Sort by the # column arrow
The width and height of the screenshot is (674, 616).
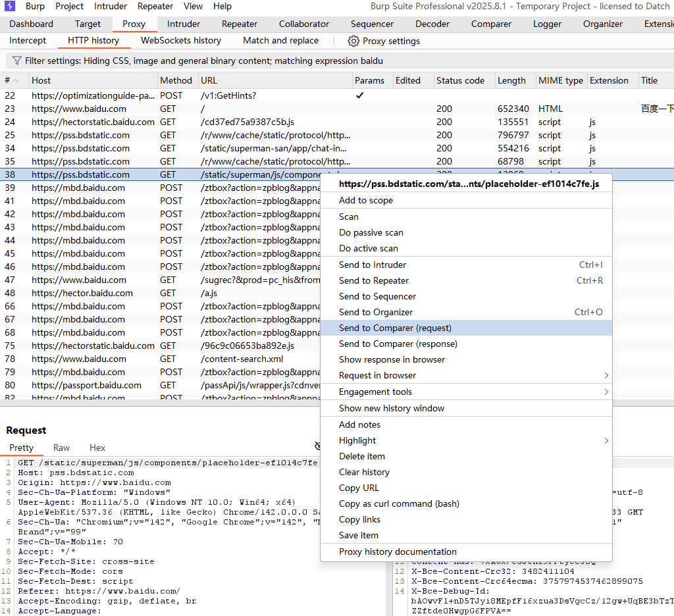[x=16, y=81]
